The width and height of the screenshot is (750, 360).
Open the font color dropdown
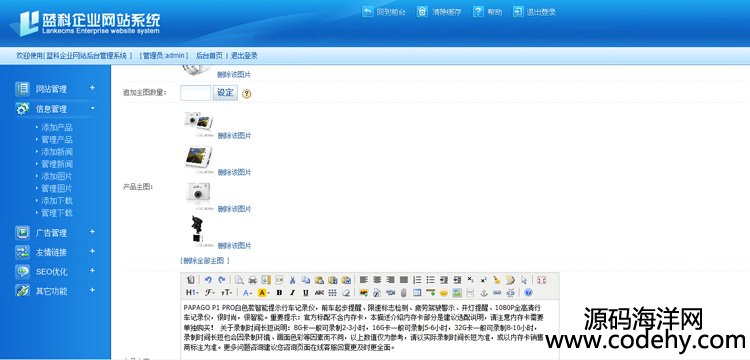(x=247, y=292)
